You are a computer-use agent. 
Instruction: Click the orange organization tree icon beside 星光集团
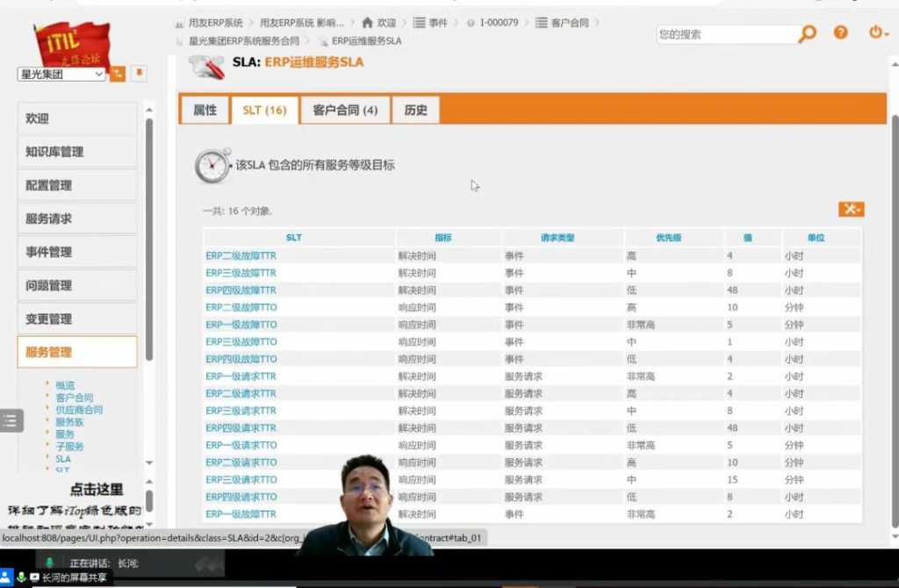click(118, 74)
